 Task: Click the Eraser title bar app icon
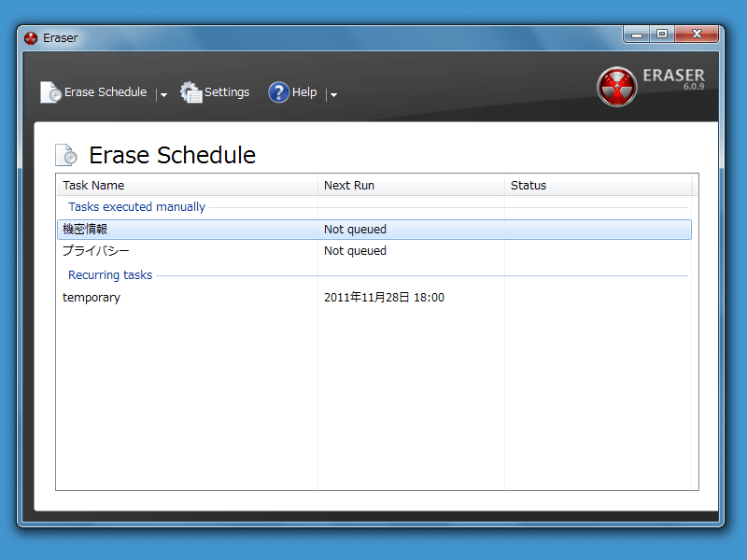[x=31, y=38]
